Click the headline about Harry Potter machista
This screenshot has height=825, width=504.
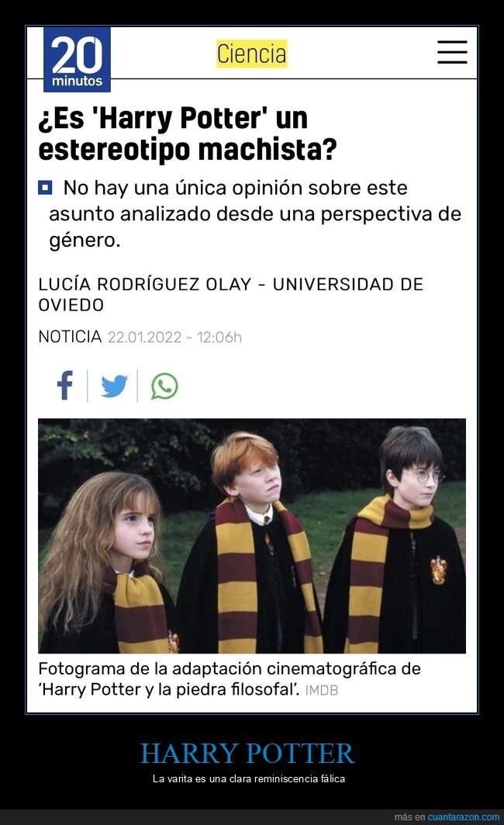click(x=188, y=133)
